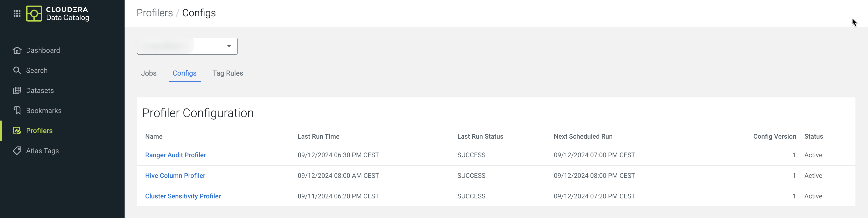
Task: Open the Ranger Audit Profiler link
Action: 175,155
